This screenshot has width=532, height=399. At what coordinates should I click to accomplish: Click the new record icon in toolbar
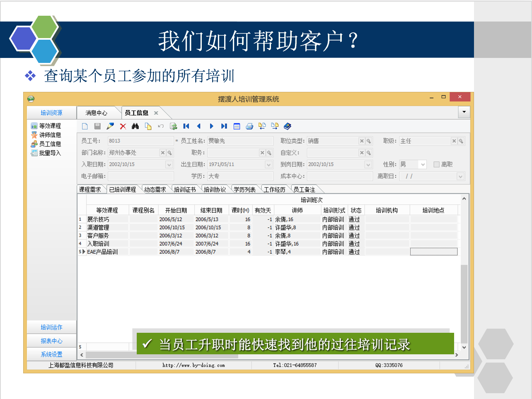pyautogui.click(x=85, y=126)
